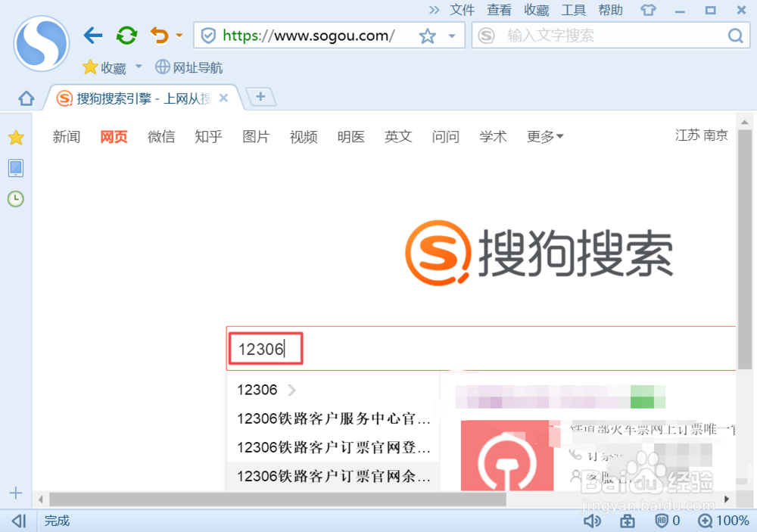Click the horizontal scrollbar thumb

(x=278, y=499)
